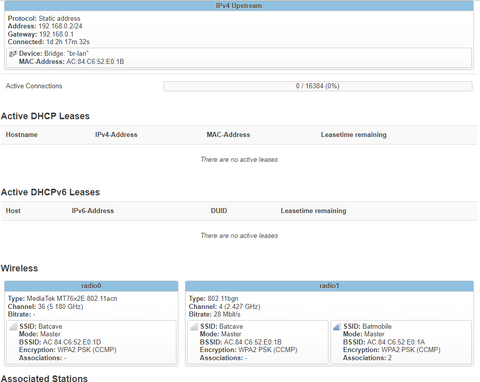This screenshot has height=382, width=480.
Task: Click the Type 802.11bgn line in radio1
Action: [213, 298]
